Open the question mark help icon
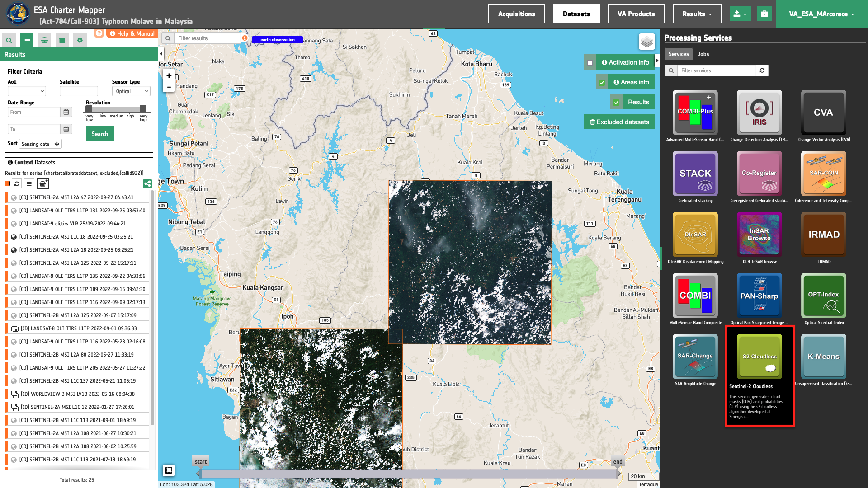 [x=99, y=33]
